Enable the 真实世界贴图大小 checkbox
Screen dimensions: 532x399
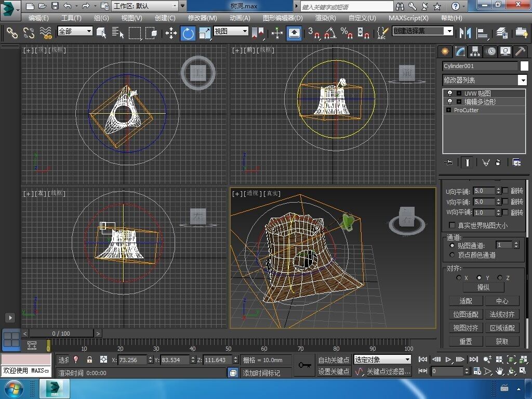point(452,225)
